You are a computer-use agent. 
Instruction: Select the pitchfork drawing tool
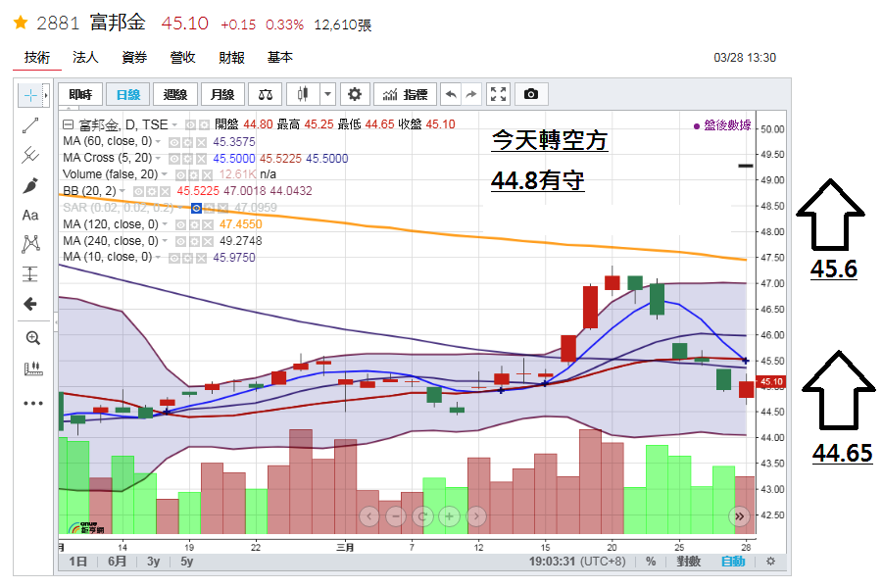[x=30, y=155]
